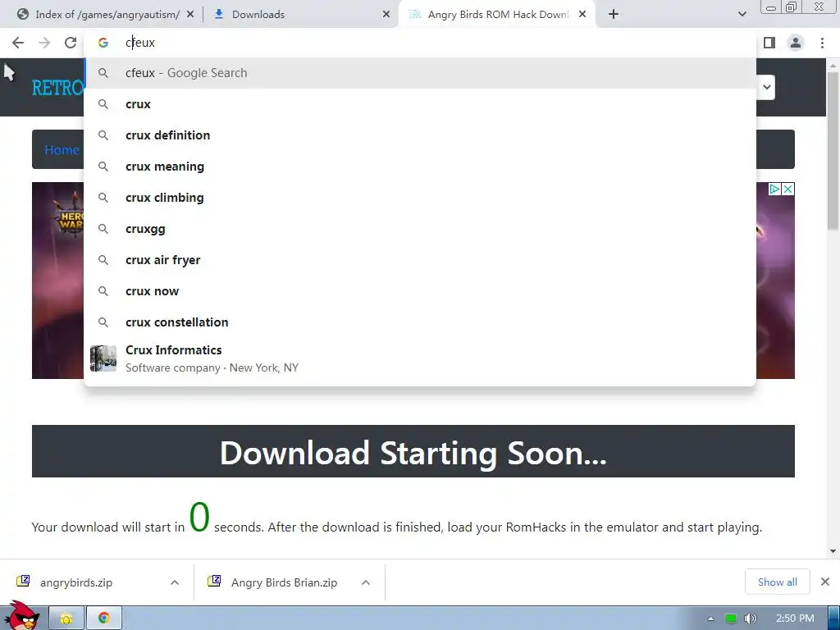Click the Crux Informatics thumbnail image
This screenshot has width=840, height=630.
(x=103, y=358)
